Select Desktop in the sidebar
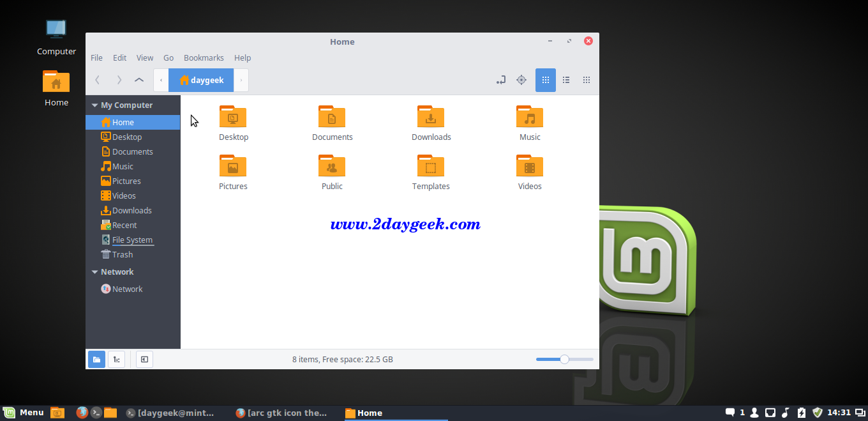The height and width of the screenshot is (421, 868). point(133,137)
